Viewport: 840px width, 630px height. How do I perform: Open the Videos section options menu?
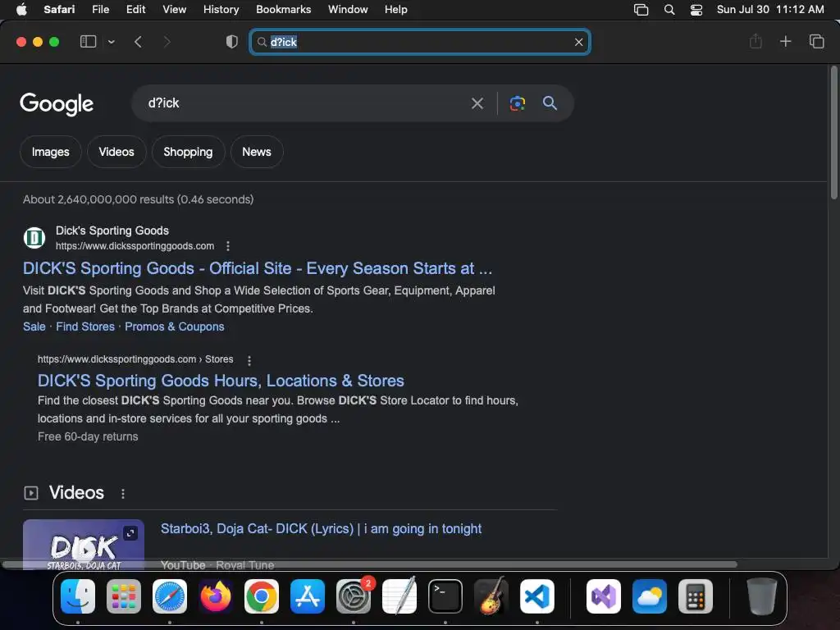[123, 493]
